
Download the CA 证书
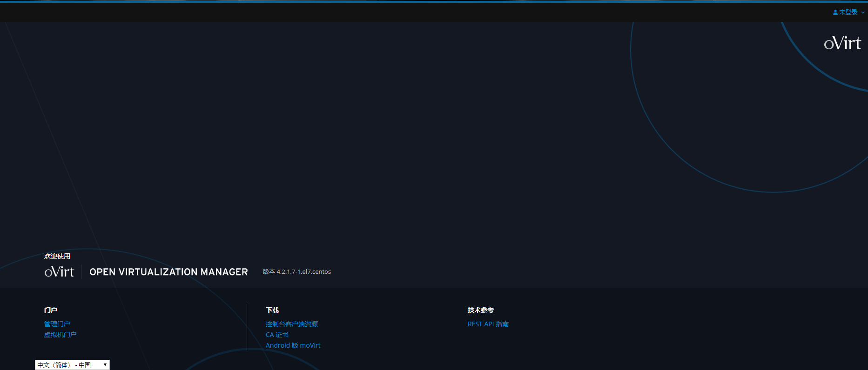click(277, 335)
